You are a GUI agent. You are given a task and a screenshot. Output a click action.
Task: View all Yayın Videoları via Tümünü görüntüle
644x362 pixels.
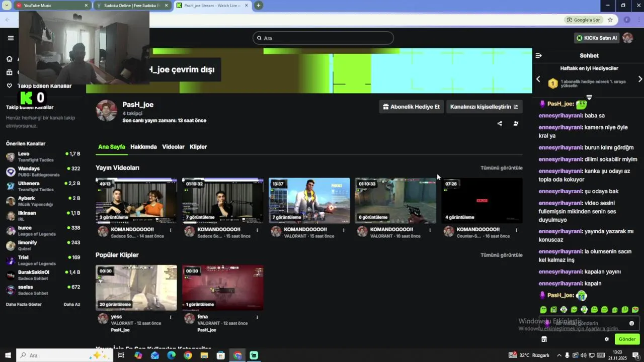(x=501, y=168)
